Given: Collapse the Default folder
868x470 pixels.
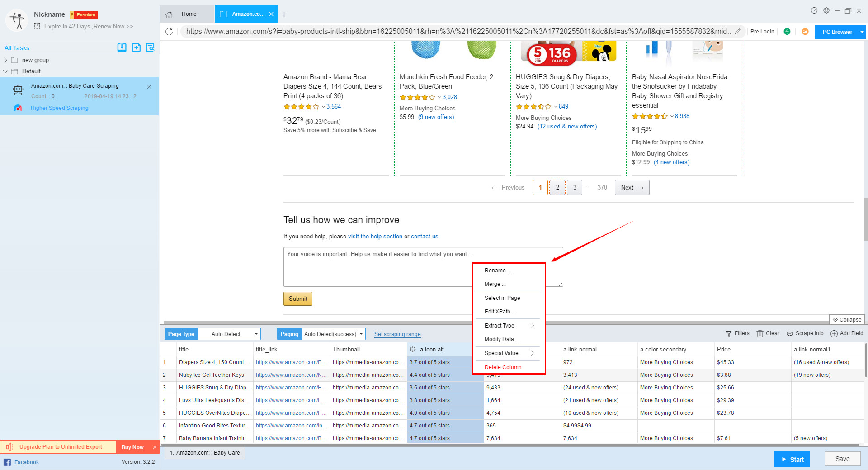Looking at the screenshot, I should point(5,71).
